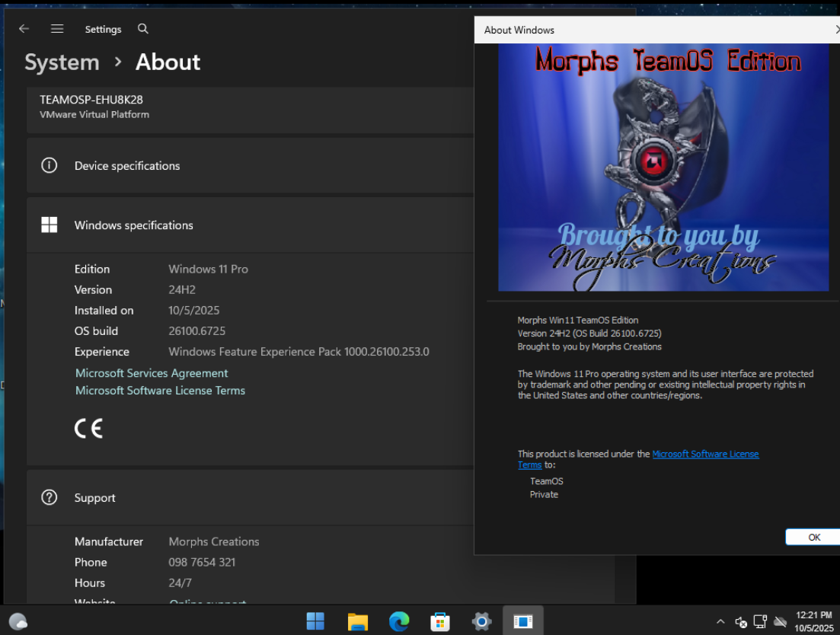Screen dimensions: 840x635
Task: Open Microsoft Software License Terms in Settings
Action: [x=160, y=391]
